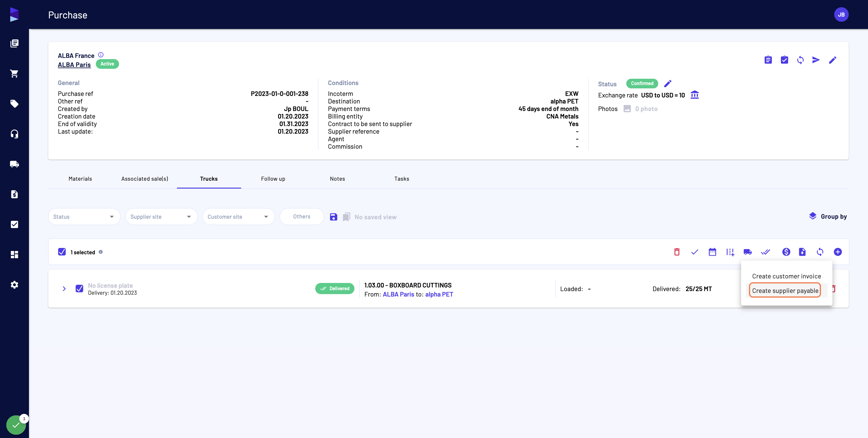Click the save view floppy disk icon
Screen dimensions: 868x438
[333, 217]
